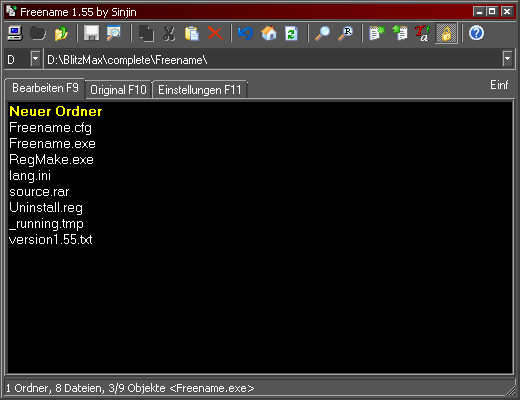Click the floppy disk save icon
Image resolution: width=520 pixels, height=400 pixels.
point(91,33)
